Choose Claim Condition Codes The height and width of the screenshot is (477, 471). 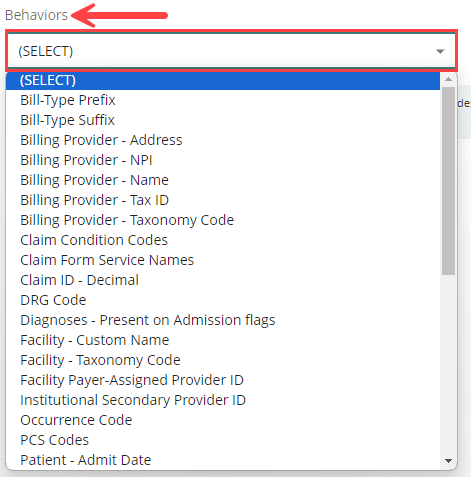pyautogui.click(x=223, y=240)
